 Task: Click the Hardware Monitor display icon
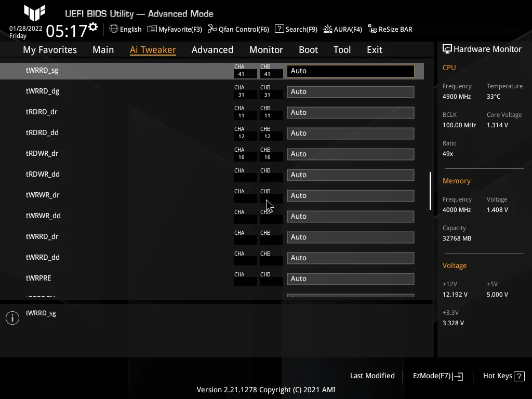447,49
